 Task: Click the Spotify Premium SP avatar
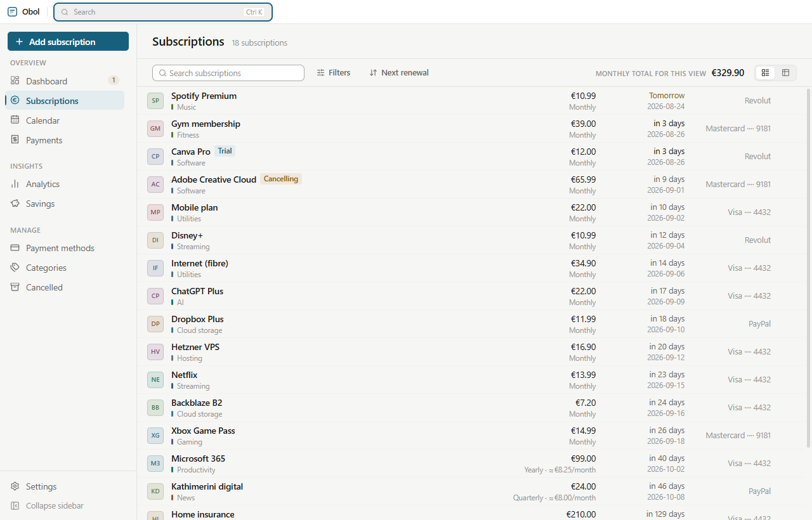point(155,101)
